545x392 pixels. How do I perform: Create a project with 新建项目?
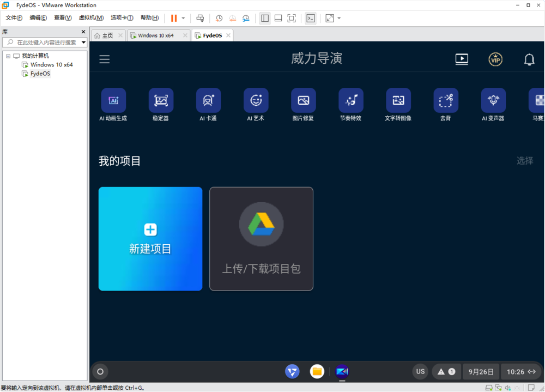click(150, 239)
